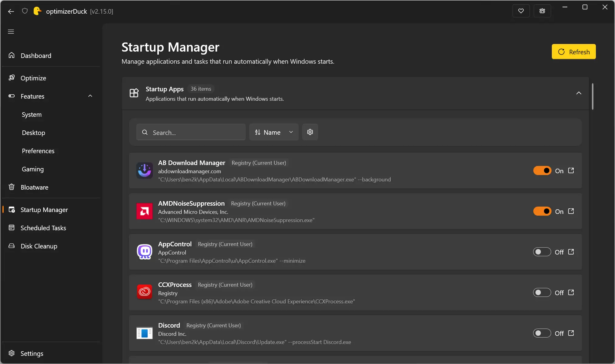This screenshot has height=364, width=615.
Task: Select the Desktop feature item
Action: (51, 133)
